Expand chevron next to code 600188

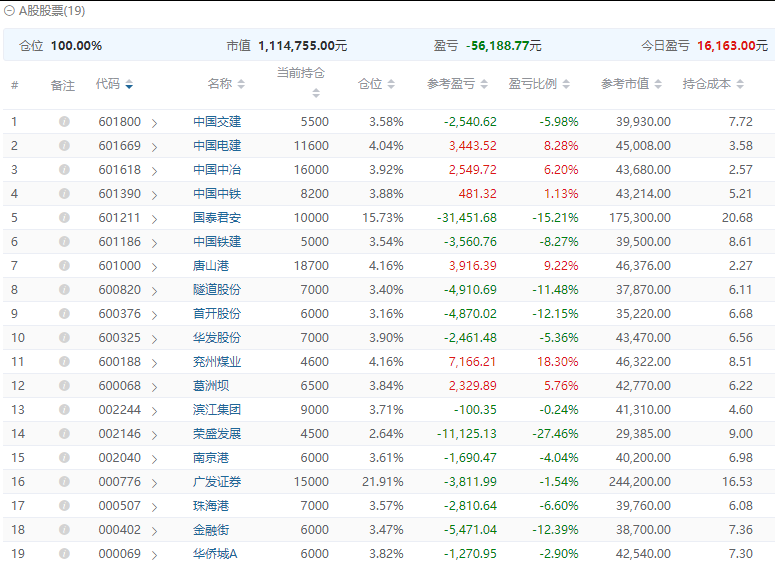tap(155, 363)
